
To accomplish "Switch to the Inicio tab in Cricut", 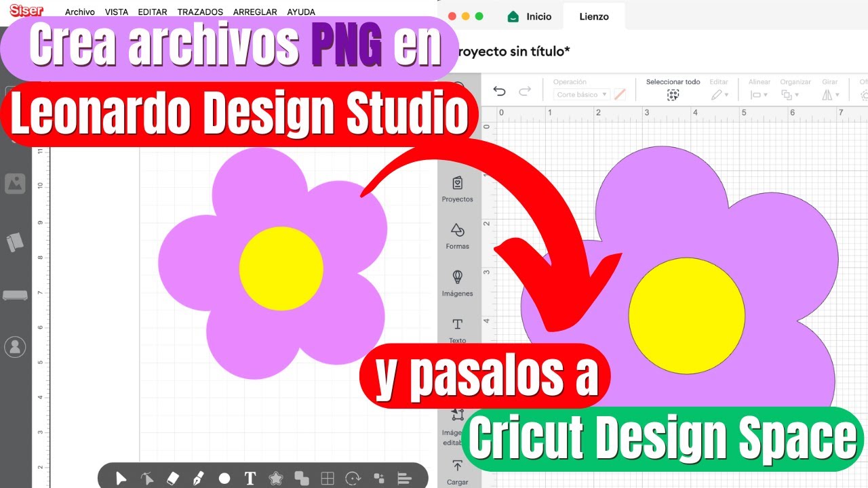I will point(530,16).
